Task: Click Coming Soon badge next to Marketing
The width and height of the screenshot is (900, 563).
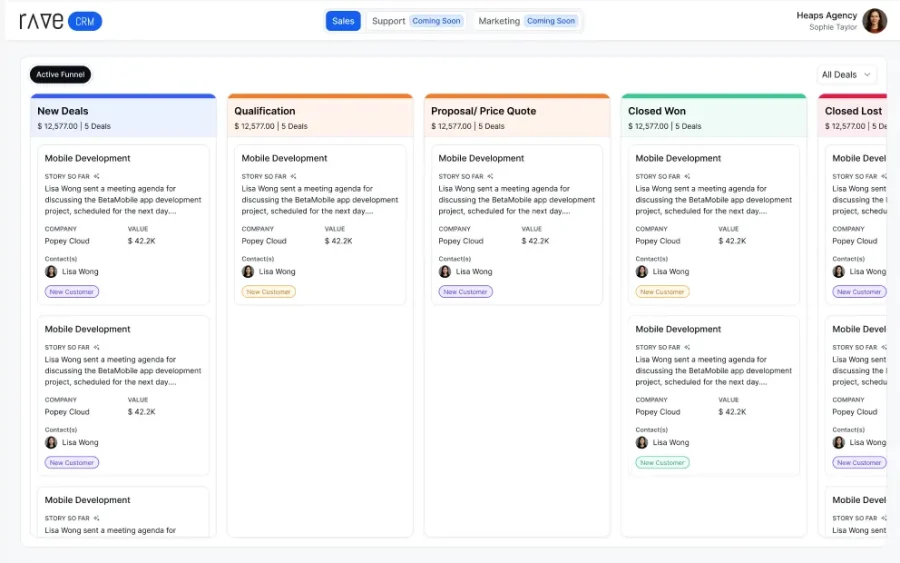Action: point(551,21)
